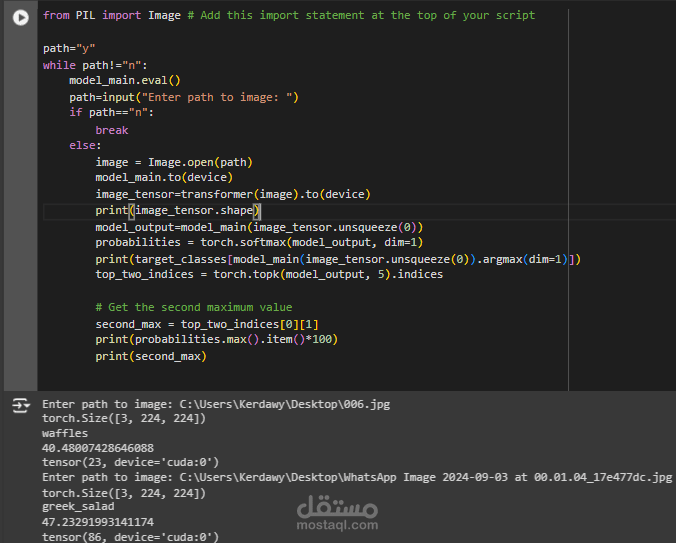Click the print(probabilities.max().item()*100) line
This screenshot has width=676, height=543.
216,340
